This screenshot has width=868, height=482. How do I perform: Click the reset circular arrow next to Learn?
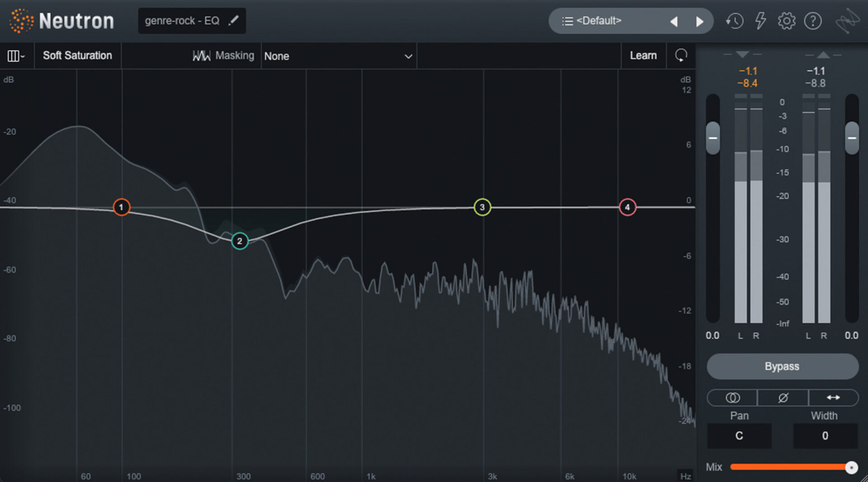681,55
